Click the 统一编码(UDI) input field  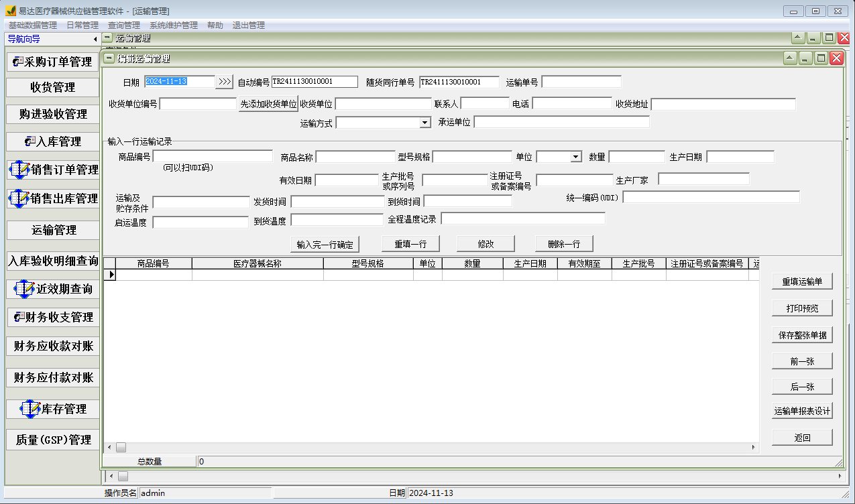click(711, 197)
